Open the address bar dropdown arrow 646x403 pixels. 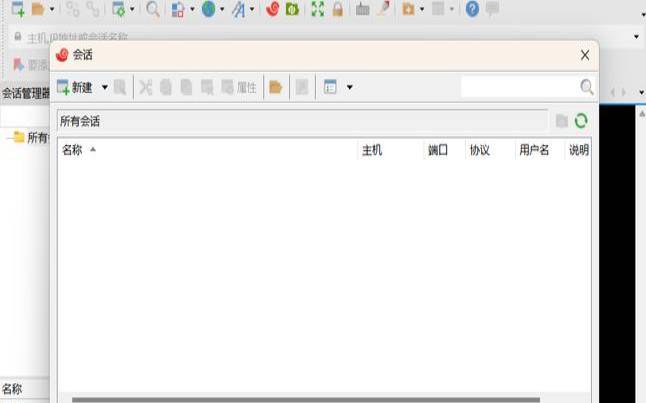click(637, 37)
